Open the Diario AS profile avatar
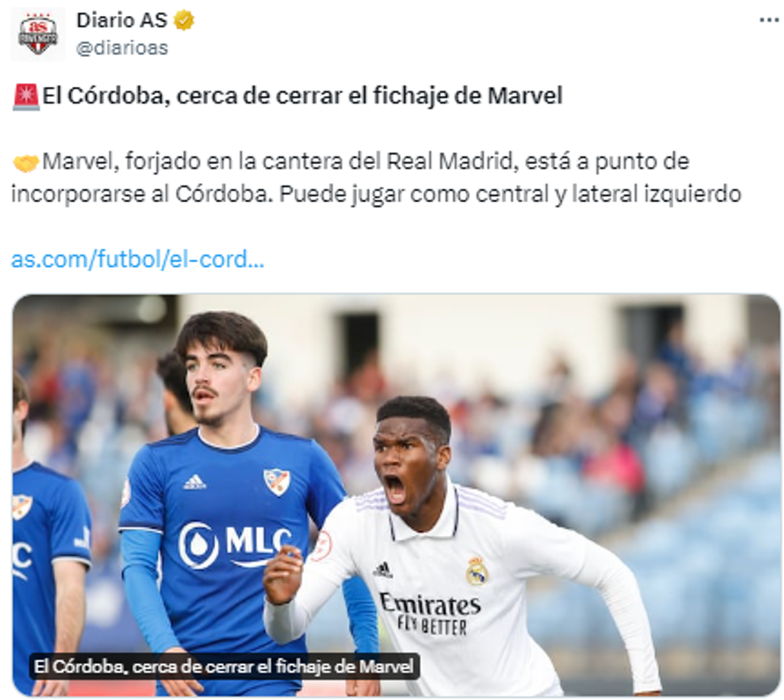Screen dimensions: 784x700 tap(37, 34)
